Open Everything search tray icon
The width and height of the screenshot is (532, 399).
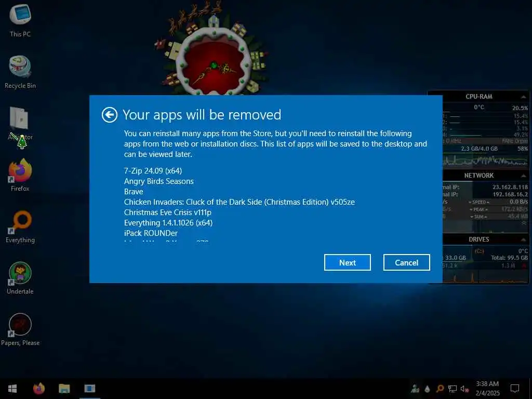440,389
